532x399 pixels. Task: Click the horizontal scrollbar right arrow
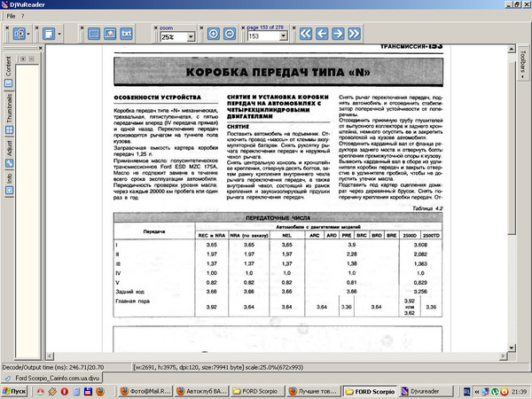[x=504, y=356]
